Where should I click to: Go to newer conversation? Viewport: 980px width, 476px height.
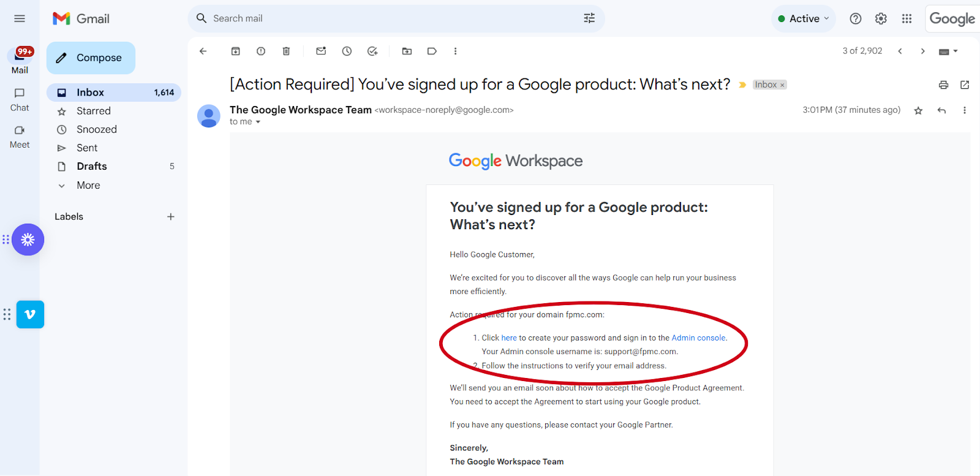point(900,51)
